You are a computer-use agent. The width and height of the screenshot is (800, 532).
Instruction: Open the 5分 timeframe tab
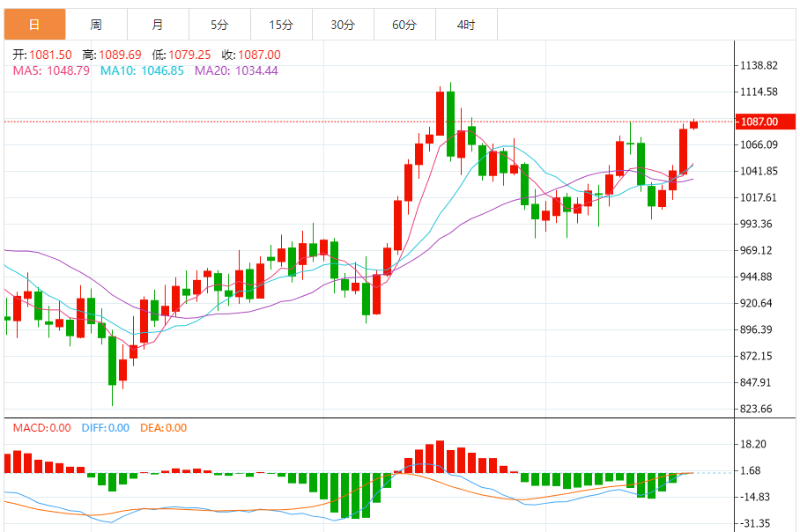(220, 25)
